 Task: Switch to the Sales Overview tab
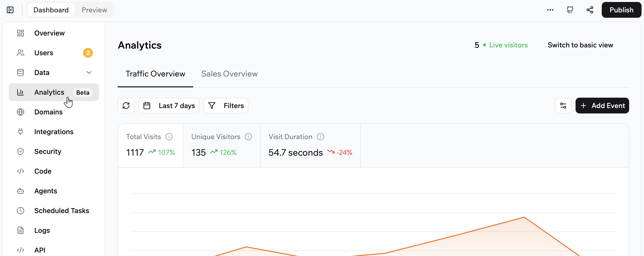click(x=229, y=73)
